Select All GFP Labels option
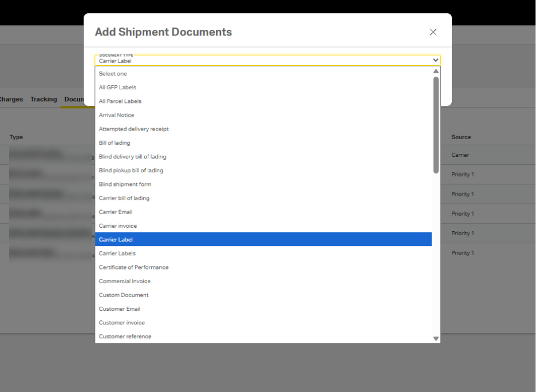The image size is (536, 392). [117, 88]
